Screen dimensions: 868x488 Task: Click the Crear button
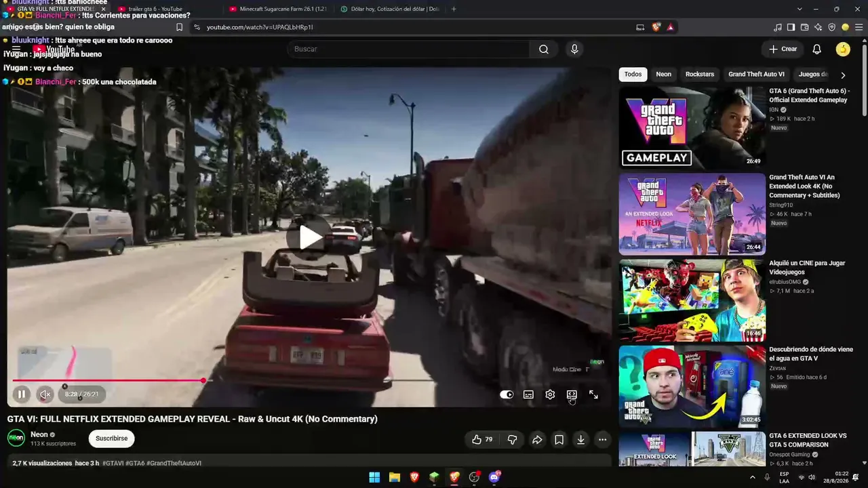click(783, 49)
